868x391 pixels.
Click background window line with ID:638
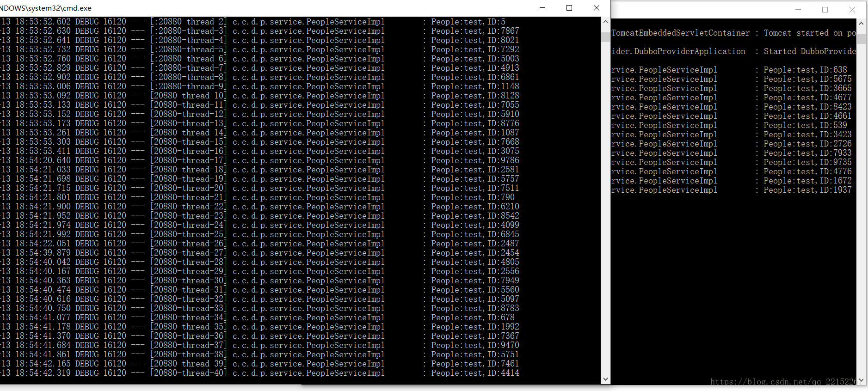729,70
